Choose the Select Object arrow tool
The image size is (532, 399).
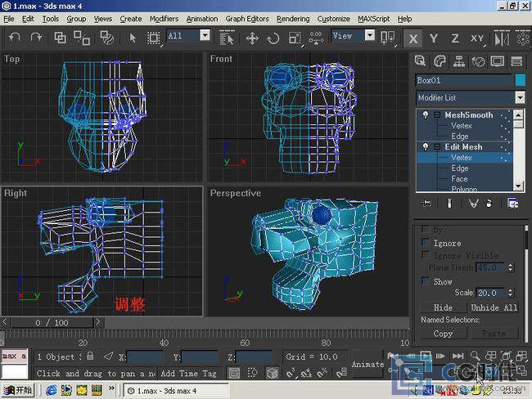[x=133, y=38]
